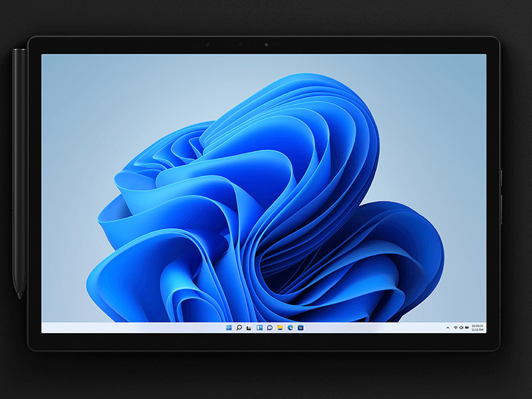Click the volume speaker icon
The height and width of the screenshot is (399, 532).
(x=461, y=328)
